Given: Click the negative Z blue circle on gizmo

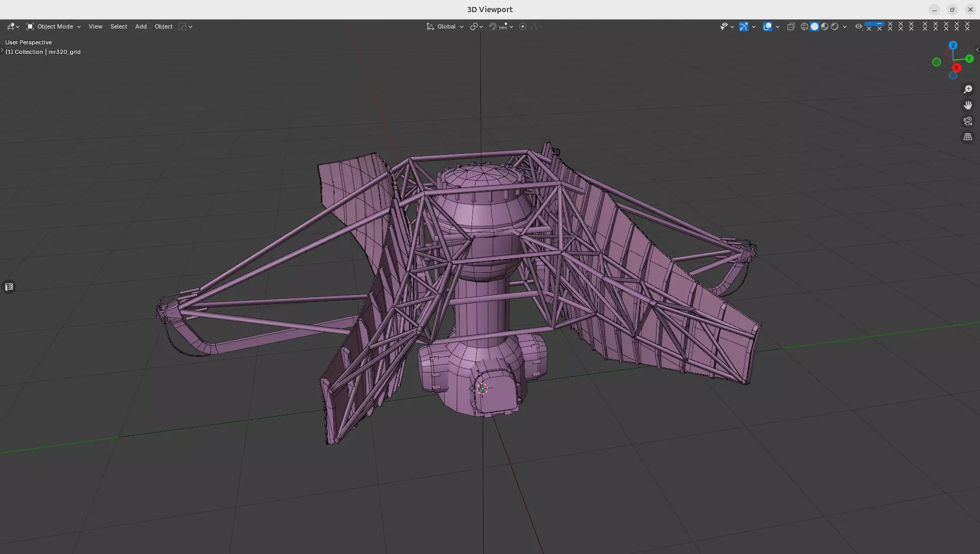Looking at the screenshot, I should coord(953,76).
